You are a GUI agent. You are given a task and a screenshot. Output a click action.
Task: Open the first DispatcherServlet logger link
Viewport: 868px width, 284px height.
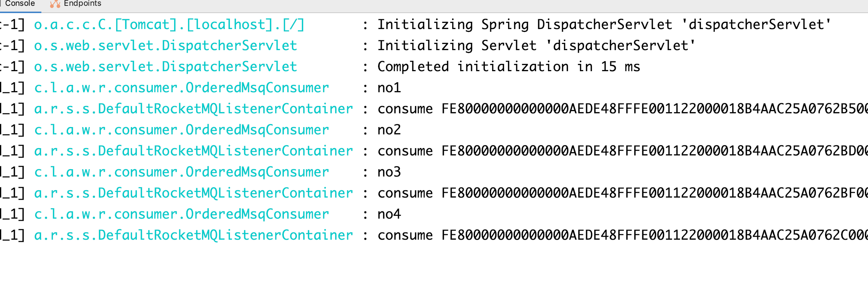tap(165, 45)
